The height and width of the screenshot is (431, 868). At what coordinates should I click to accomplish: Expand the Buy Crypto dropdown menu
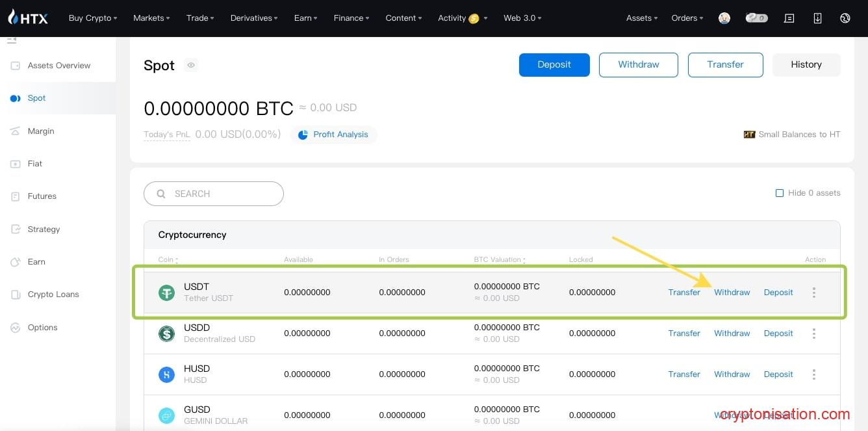point(93,18)
